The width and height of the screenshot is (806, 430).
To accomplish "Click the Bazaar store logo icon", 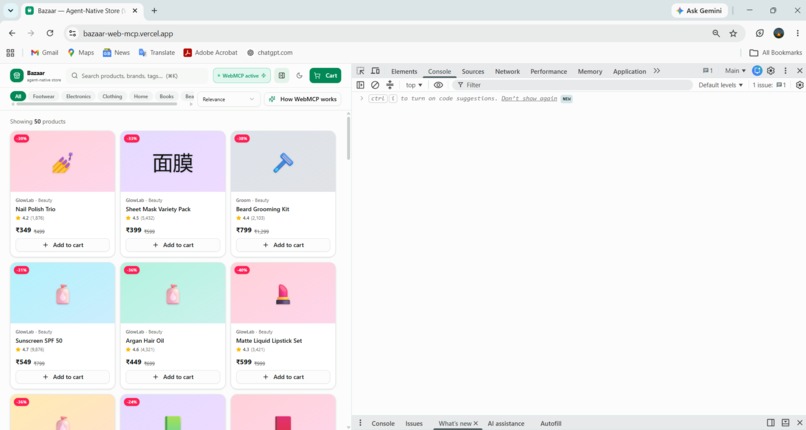I will [16, 76].
